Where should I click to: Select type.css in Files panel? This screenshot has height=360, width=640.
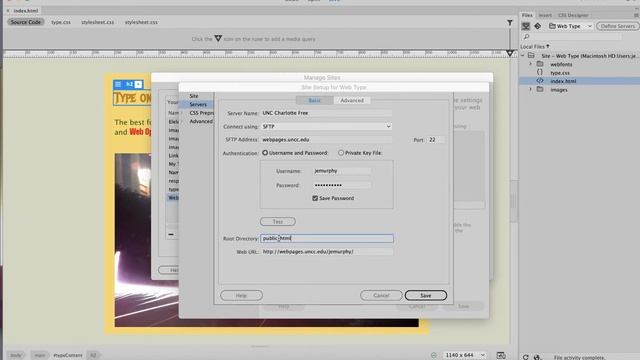tap(560, 73)
